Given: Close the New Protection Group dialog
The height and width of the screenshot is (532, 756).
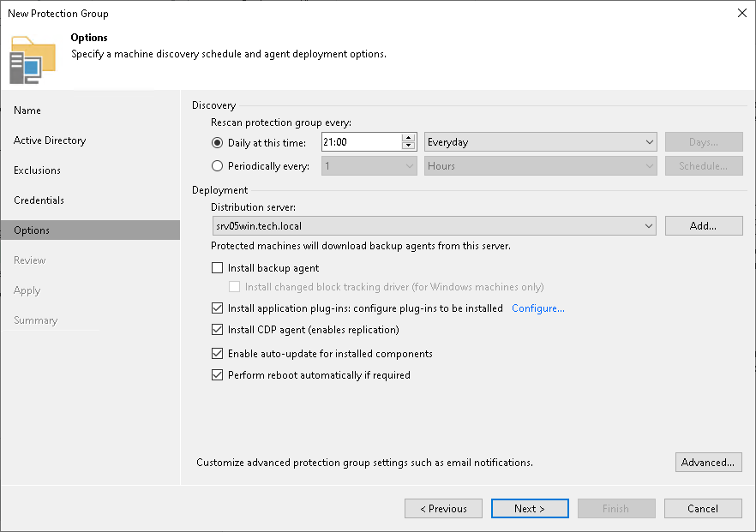Looking at the screenshot, I should 742,13.
